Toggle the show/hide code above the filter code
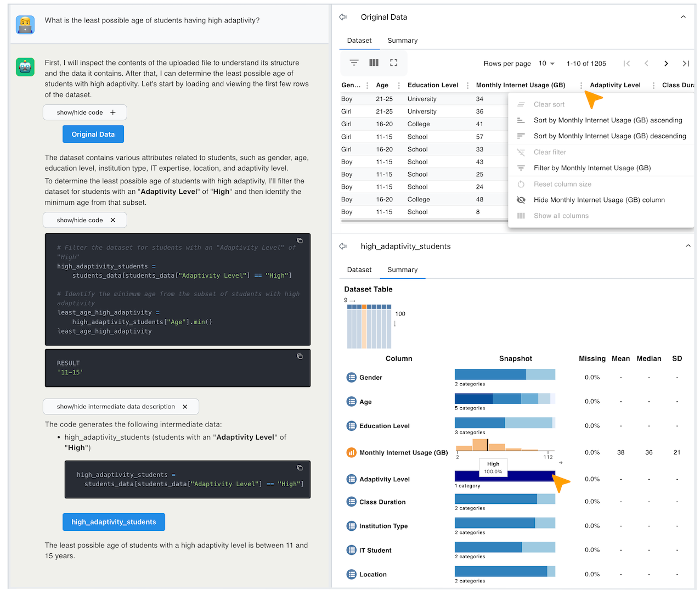Screen dimensions: 700x595 85,220
